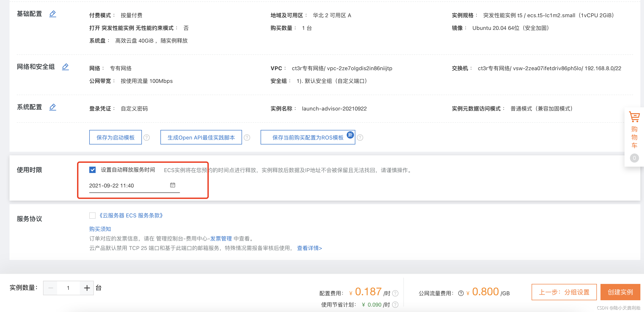Click the 华北 2 可用区 A region value
644x312 pixels.
tap(332, 15)
